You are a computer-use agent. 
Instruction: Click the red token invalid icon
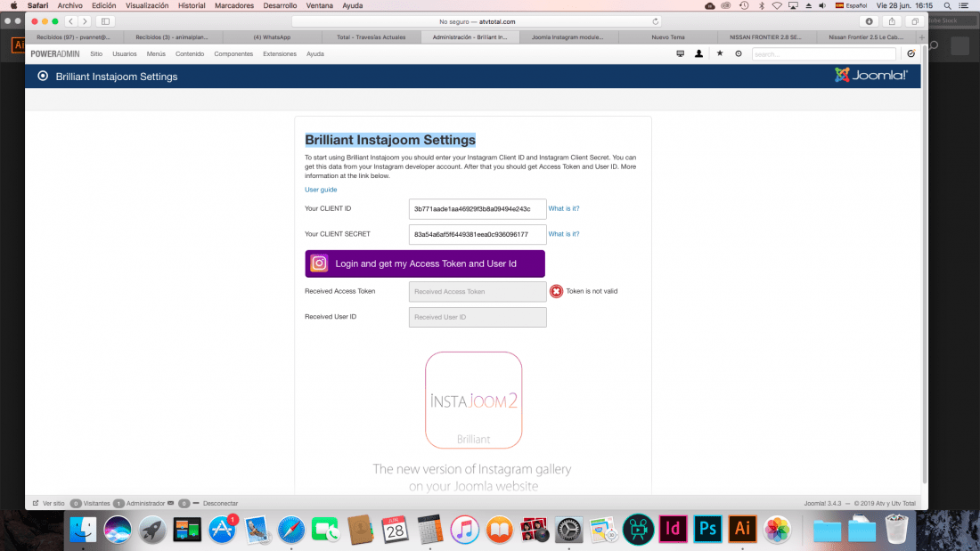tap(556, 291)
